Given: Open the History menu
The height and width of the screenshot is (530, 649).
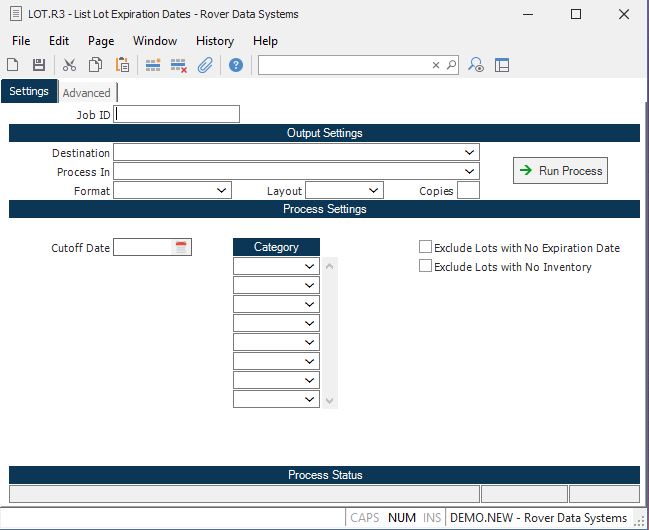Looking at the screenshot, I should coord(215,41).
